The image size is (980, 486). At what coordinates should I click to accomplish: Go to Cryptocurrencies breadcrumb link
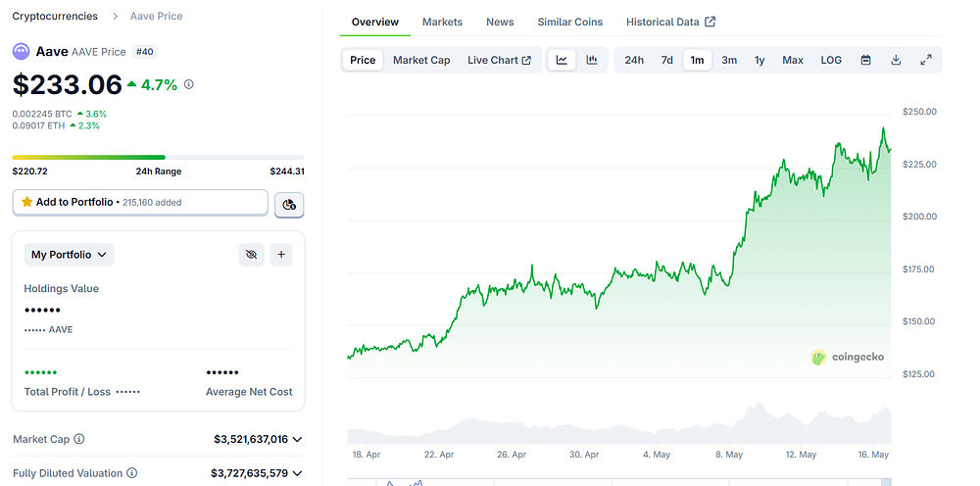click(55, 17)
